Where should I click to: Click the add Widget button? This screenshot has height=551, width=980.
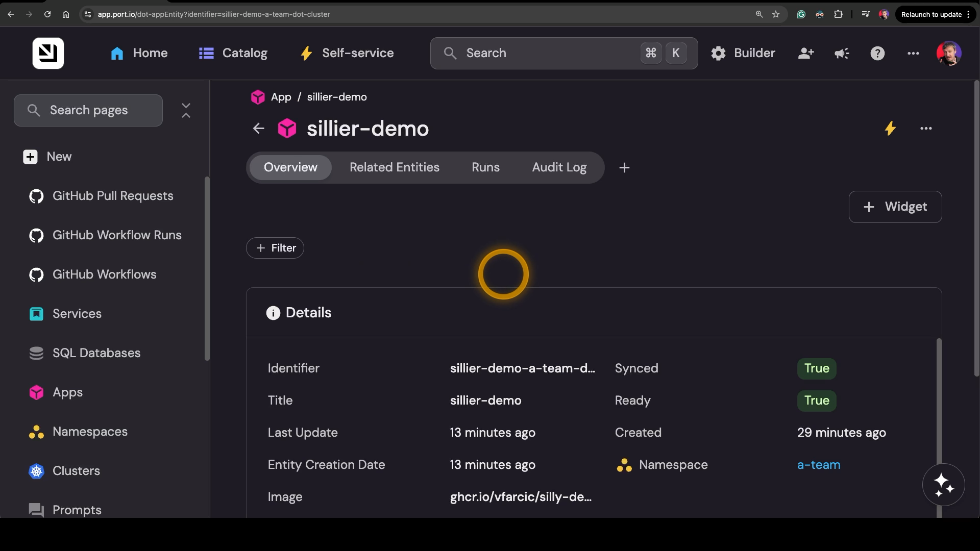point(895,207)
